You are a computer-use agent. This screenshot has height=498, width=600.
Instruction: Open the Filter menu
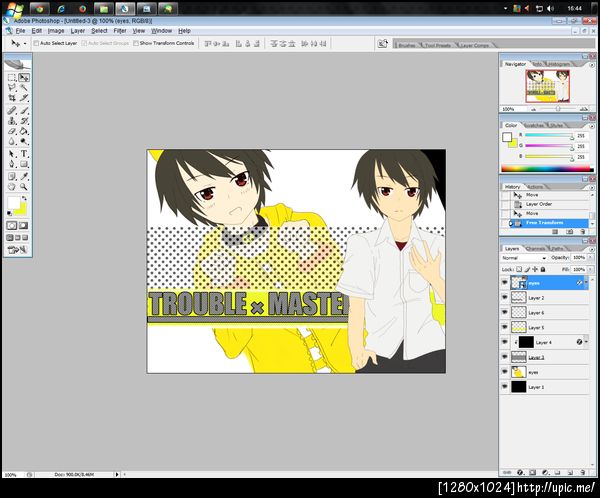(120, 31)
